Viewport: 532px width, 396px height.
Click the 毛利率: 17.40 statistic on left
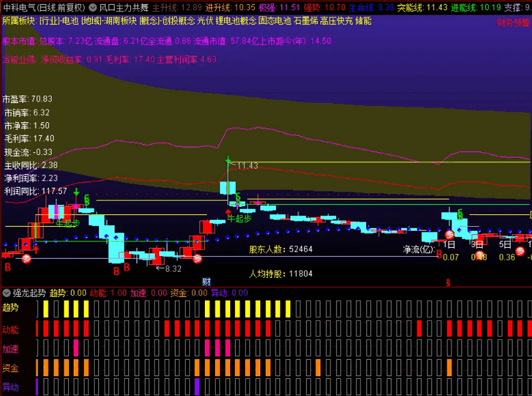point(29,139)
